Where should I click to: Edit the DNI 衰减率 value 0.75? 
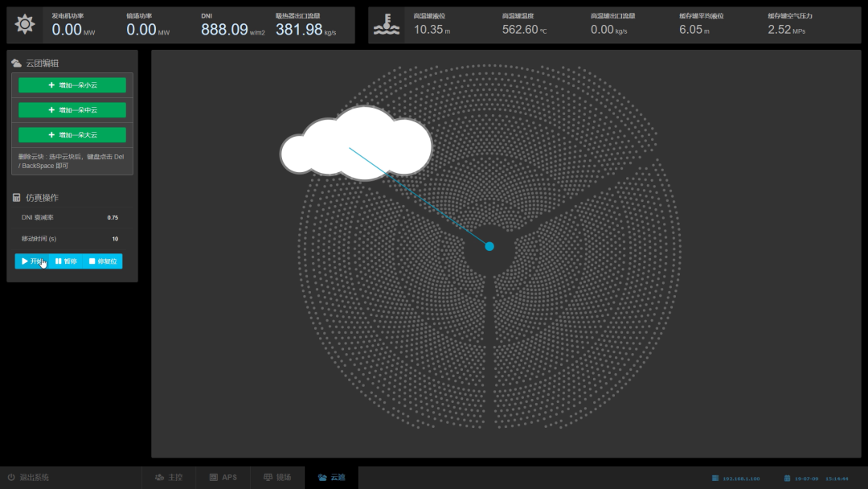click(113, 218)
